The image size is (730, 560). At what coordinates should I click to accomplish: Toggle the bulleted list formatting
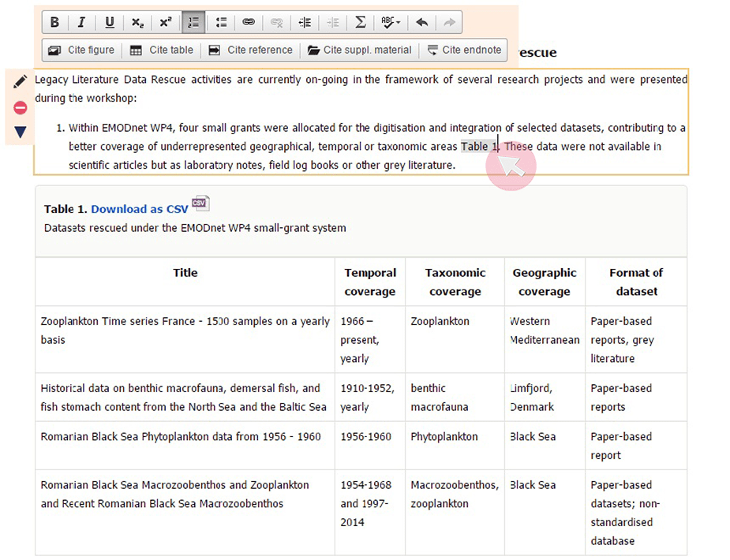pyautogui.click(x=221, y=22)
